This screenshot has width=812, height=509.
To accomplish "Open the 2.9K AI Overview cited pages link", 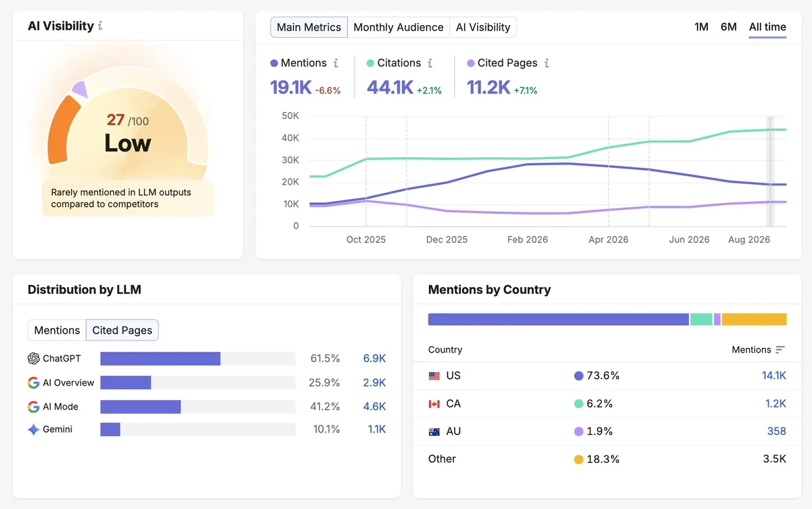I will pyautogui.click(x=374, y=382).
